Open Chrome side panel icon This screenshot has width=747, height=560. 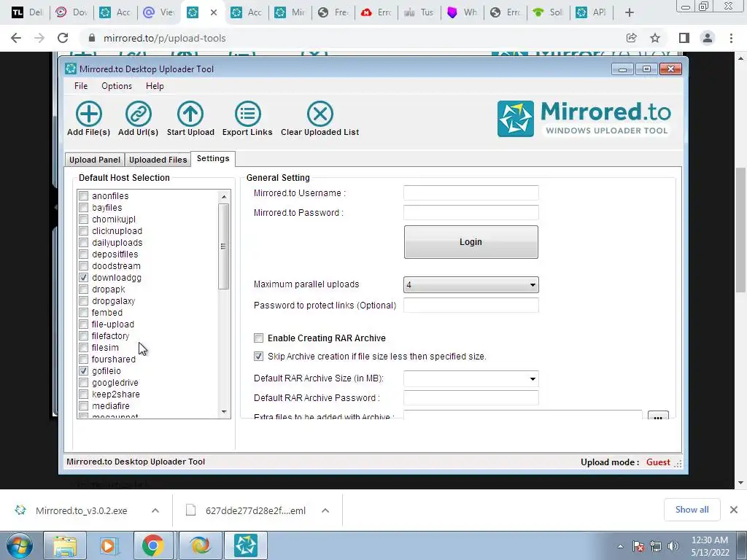684,38
